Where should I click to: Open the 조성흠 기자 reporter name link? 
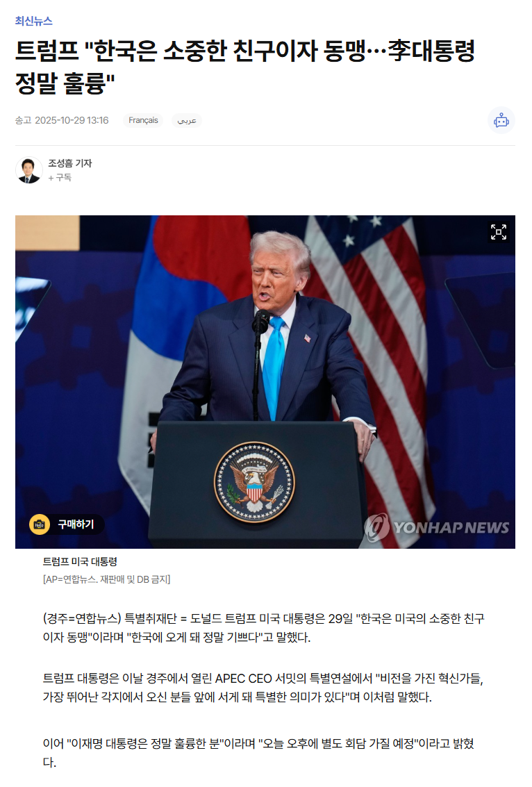pos(69,163)
